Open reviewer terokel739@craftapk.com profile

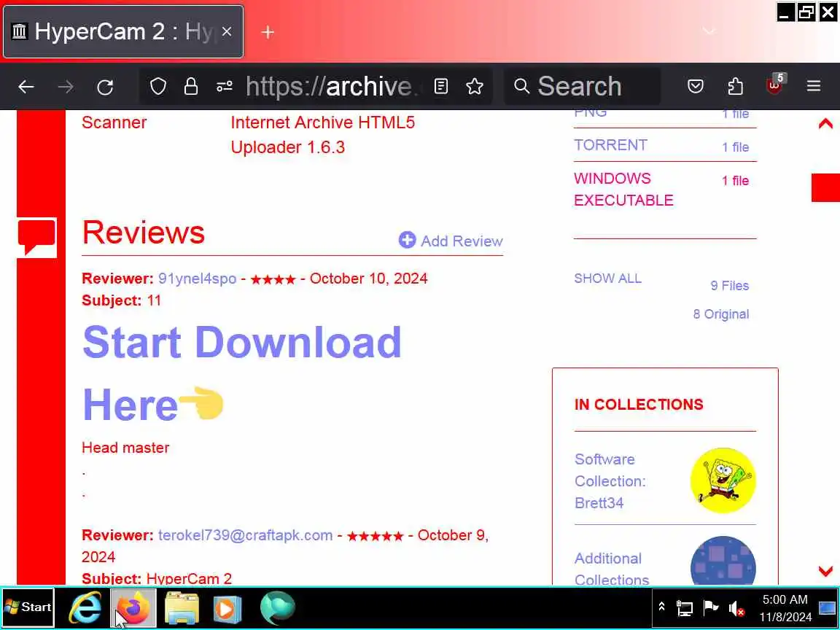click(x=245, y=535)
